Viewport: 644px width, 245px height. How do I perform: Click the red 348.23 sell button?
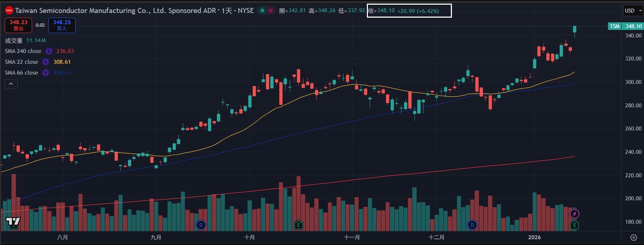(x=18, y=25)
